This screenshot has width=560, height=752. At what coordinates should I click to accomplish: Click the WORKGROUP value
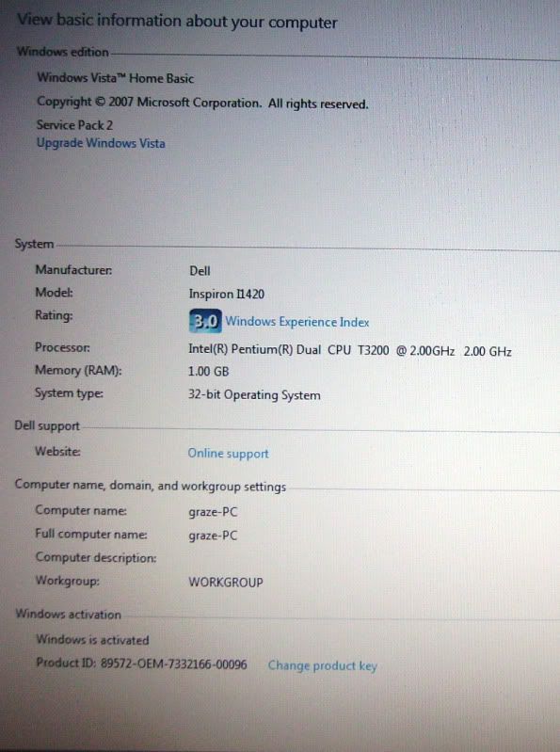pos(226,582)
